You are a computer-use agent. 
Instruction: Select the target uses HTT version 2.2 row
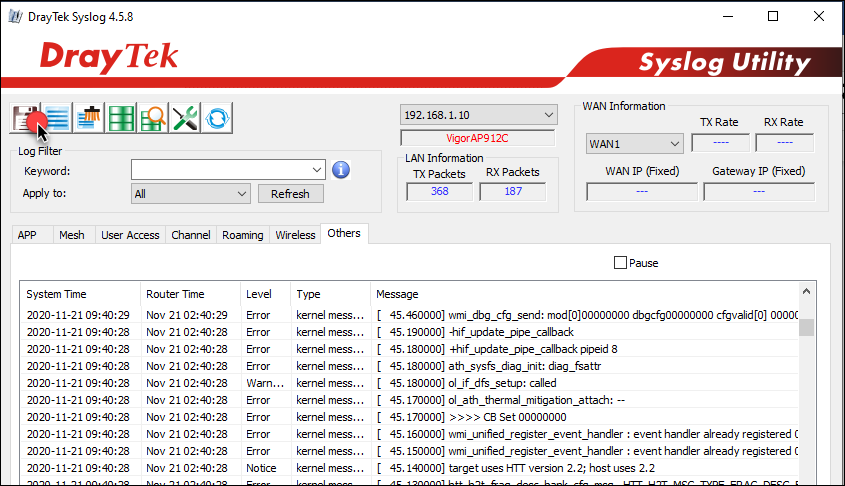tap(410, 468)
